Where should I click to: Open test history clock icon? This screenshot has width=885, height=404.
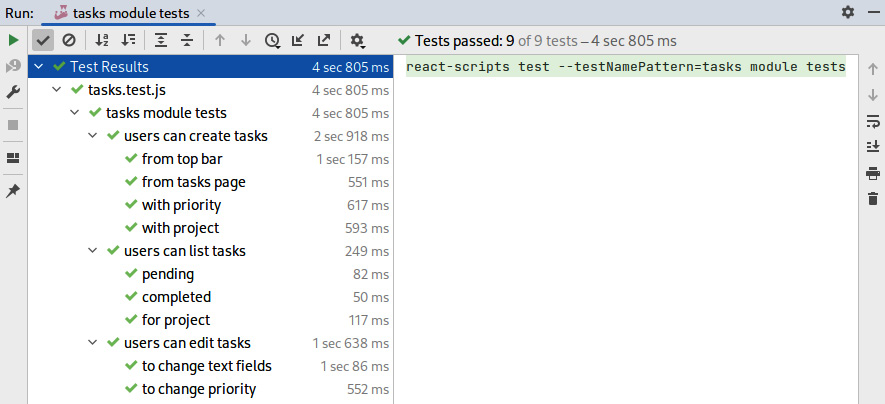(x=273, y=40)
